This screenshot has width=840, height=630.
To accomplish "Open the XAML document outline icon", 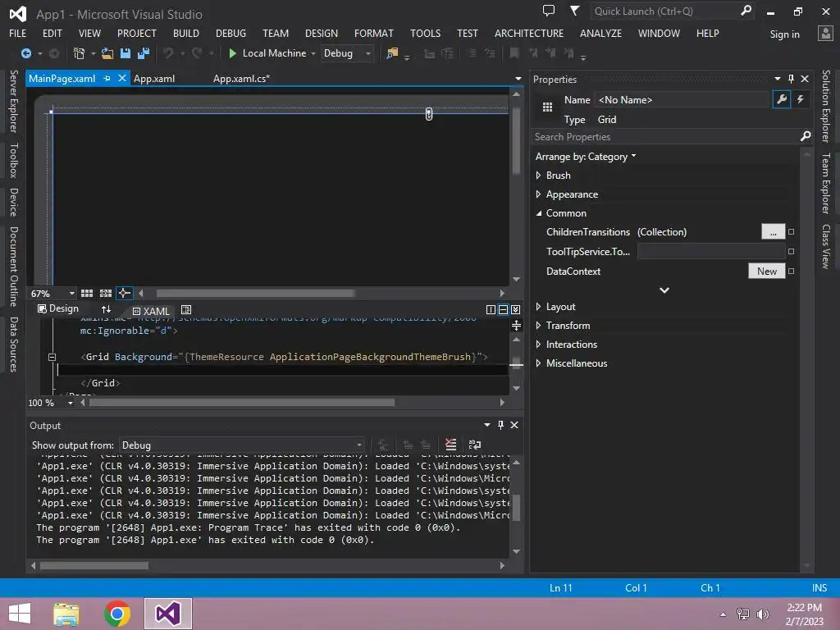I will pos(186,309).
